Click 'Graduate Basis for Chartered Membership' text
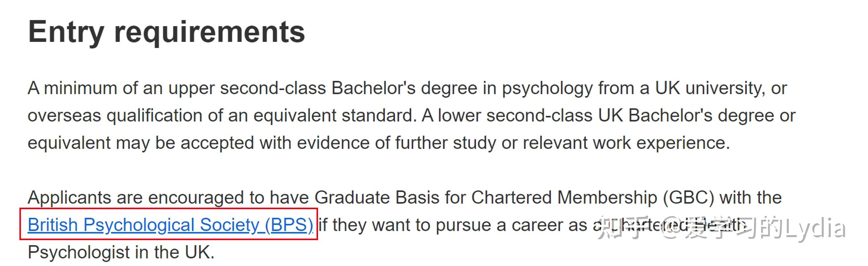 click(485, 198)
